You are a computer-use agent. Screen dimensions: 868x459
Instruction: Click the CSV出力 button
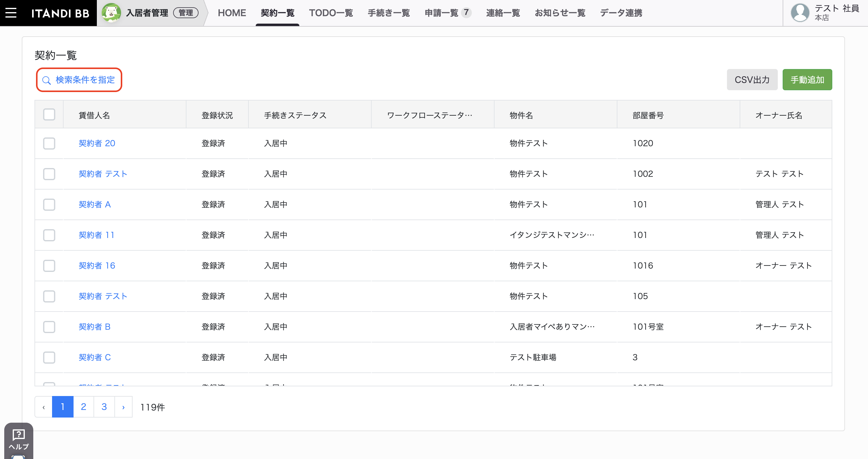[752, 80]
